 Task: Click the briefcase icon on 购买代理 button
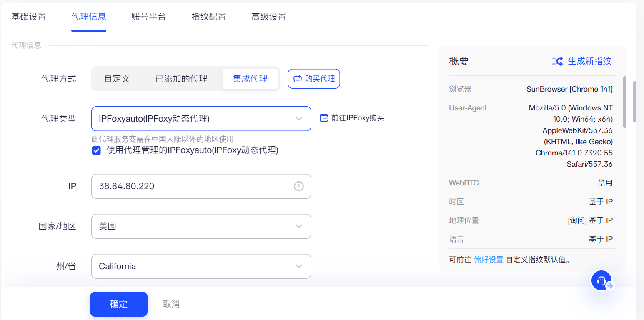[298, 79]
